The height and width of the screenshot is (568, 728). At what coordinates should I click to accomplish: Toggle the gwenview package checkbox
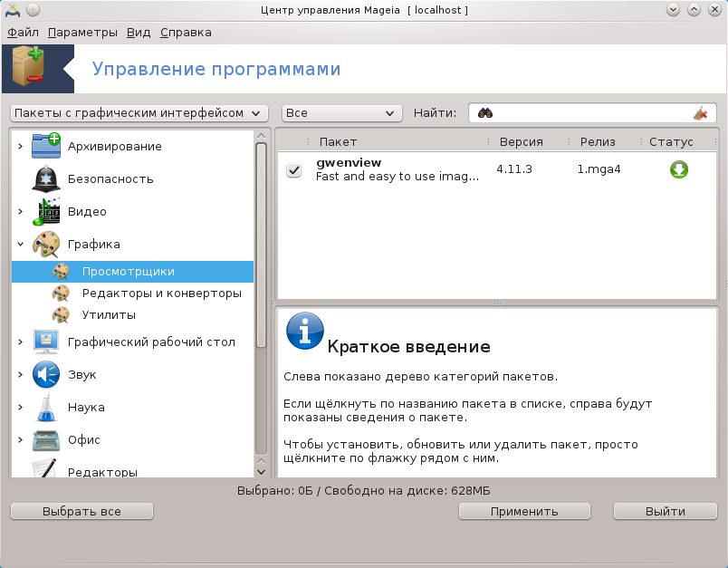pyautogui.click(x=293, y=170)
